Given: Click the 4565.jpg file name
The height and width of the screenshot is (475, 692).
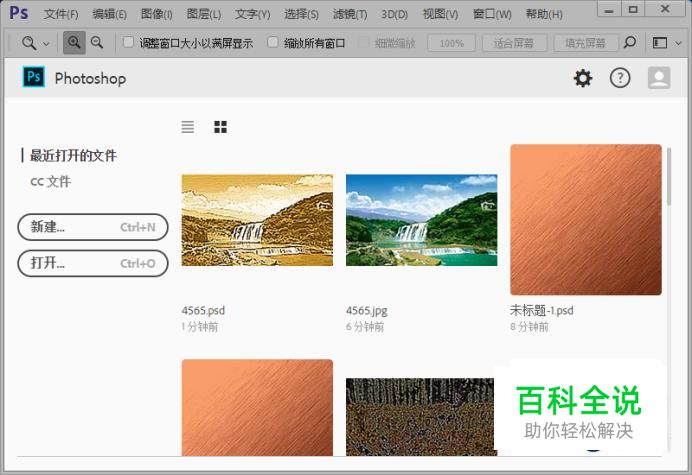Looking at the screenshot, I should (367, 311).
